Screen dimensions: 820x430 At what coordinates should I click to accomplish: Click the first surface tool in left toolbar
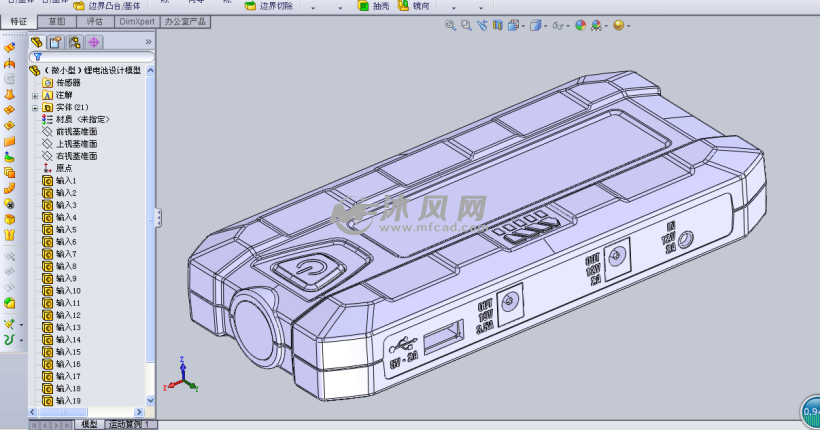(9, 48)
